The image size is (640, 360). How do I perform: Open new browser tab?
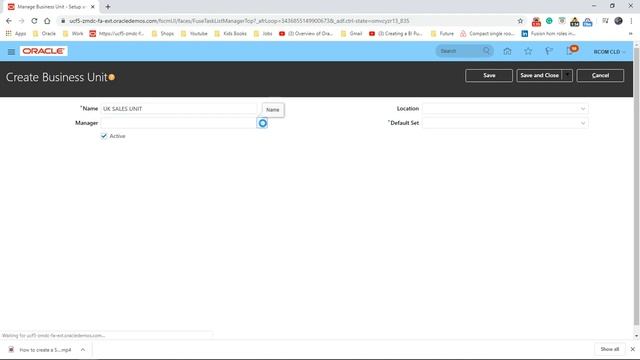108,7
